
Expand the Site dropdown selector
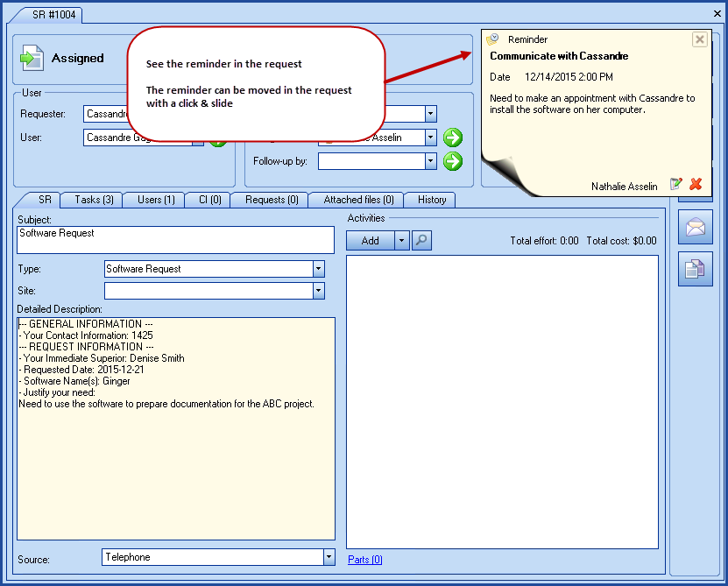(319, 290)
